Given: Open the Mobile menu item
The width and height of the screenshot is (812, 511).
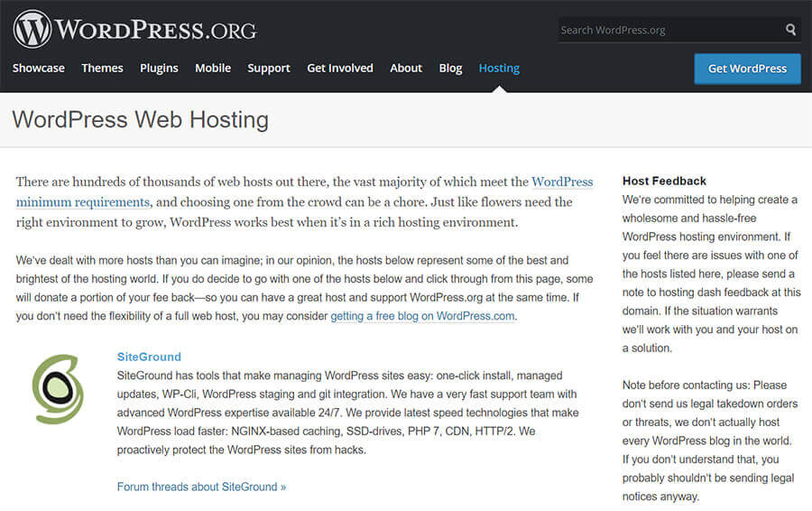Looking at the screenshot, I should pyautogui.click(x=213, y=69).
